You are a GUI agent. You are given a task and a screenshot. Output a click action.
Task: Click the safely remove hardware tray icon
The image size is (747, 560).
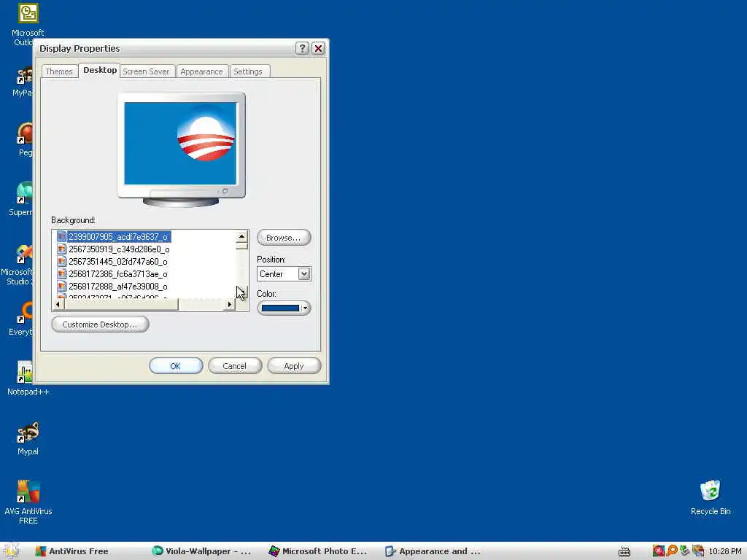684,551
